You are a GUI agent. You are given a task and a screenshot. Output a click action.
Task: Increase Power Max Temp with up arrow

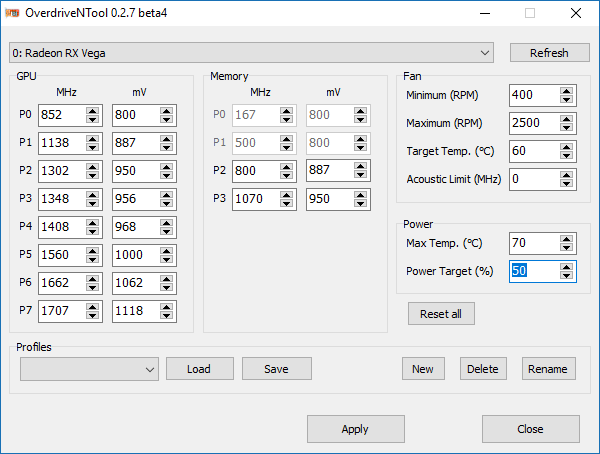tap(566, 239)
